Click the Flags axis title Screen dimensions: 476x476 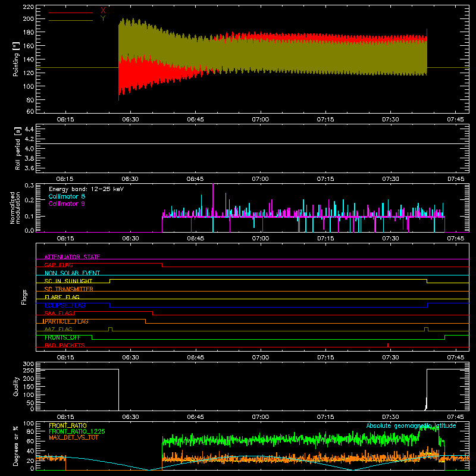24,297
